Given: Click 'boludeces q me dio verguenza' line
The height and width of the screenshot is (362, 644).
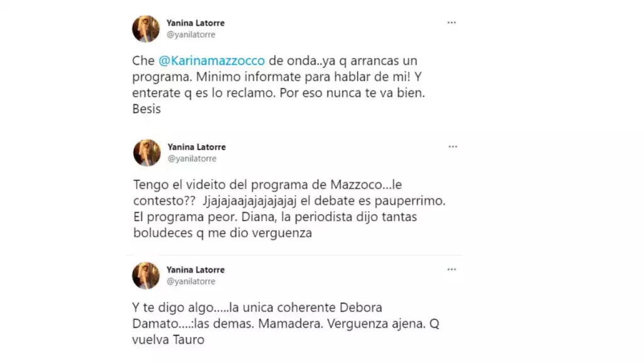Looking at the screenshot, I should pyautogui.click(x=223, y=233).
